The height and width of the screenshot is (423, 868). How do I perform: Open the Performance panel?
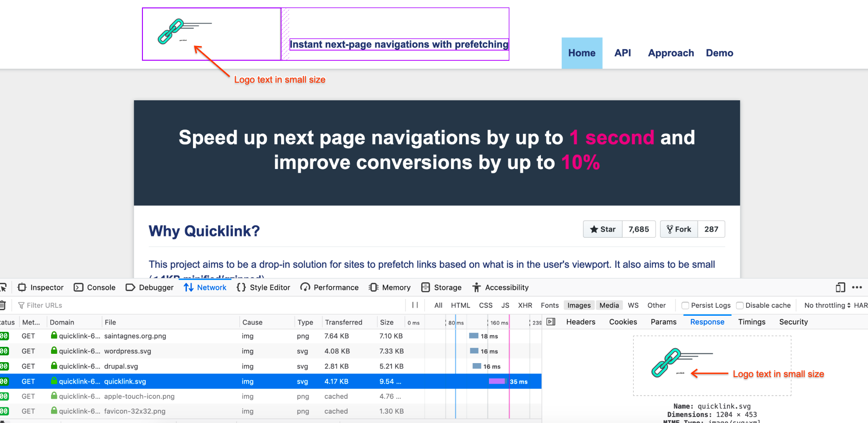coord(329,287)
